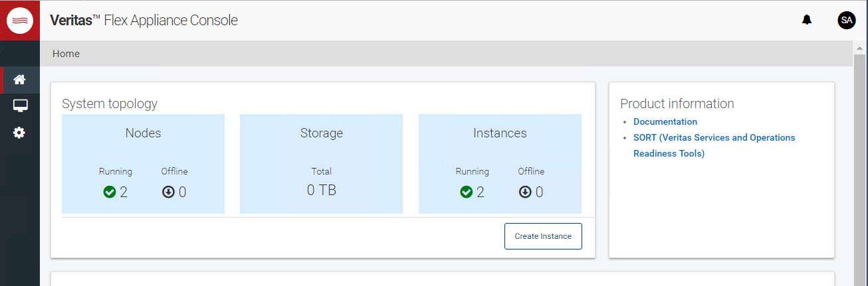
Task: Click green check icon under Instances Running
Action: tap(466, 192)
